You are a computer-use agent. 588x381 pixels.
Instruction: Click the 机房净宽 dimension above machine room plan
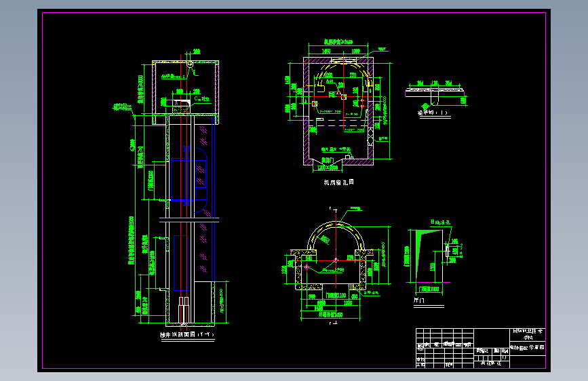337,42
